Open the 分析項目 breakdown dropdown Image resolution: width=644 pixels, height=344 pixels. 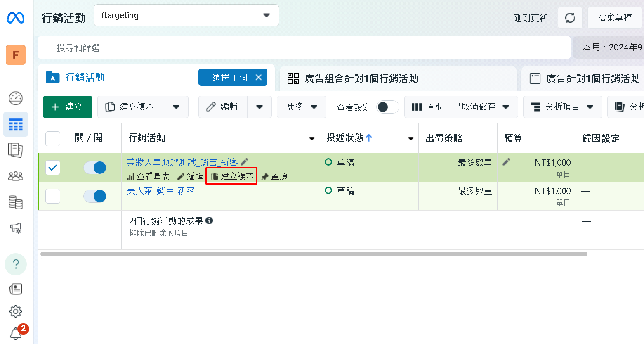pos(563,107)
